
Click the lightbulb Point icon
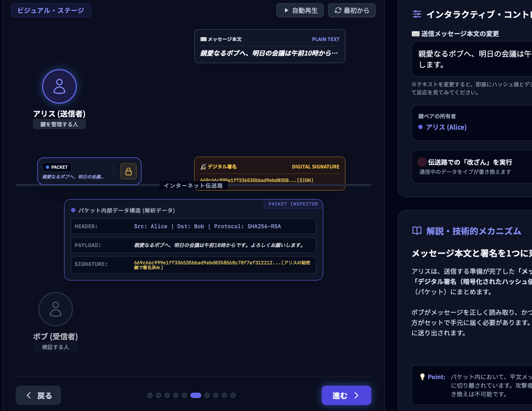[422, 377]
